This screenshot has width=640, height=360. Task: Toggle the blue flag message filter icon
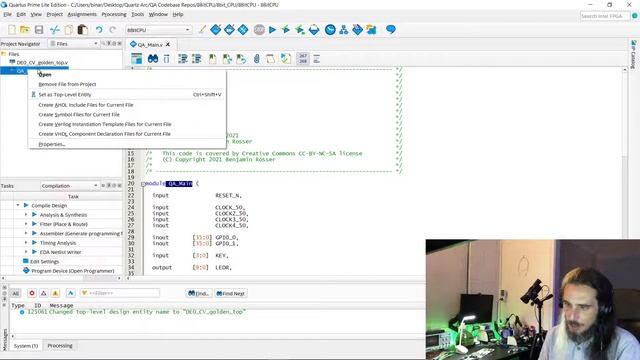tap(71, 293)
